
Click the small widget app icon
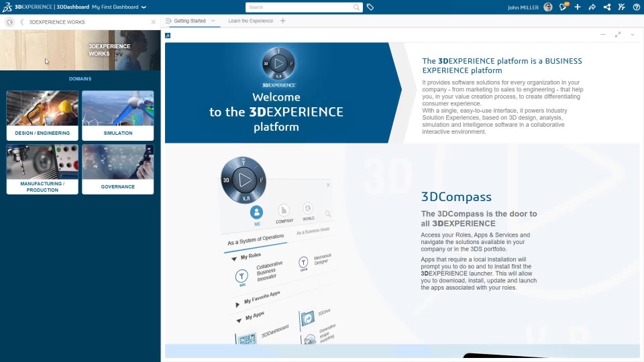[168, 36]
